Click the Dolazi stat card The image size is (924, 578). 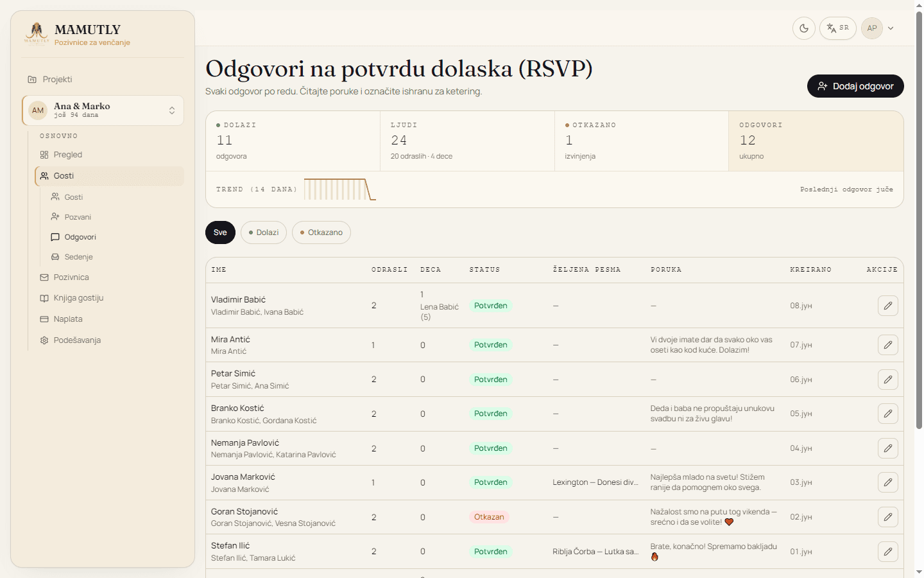(293, 141)
